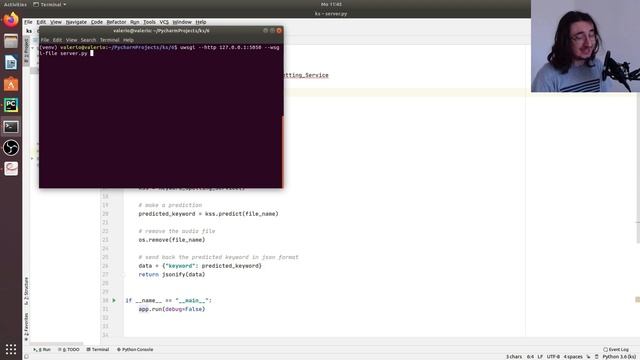Viewport: 640px width, 360px height.
Task: Change UTF-8 file encoding in status bar
Action: pos(553,357)
